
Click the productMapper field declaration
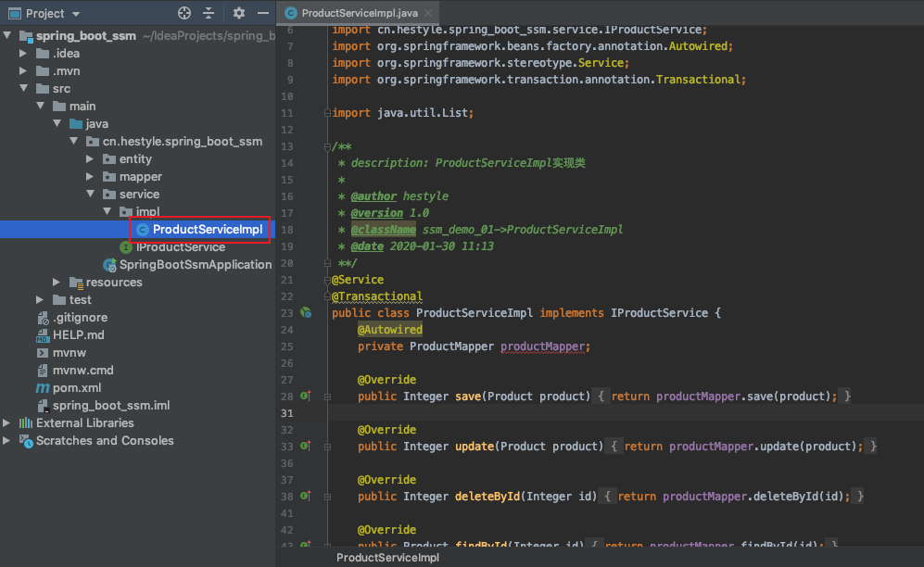click(x=542, y=346)
